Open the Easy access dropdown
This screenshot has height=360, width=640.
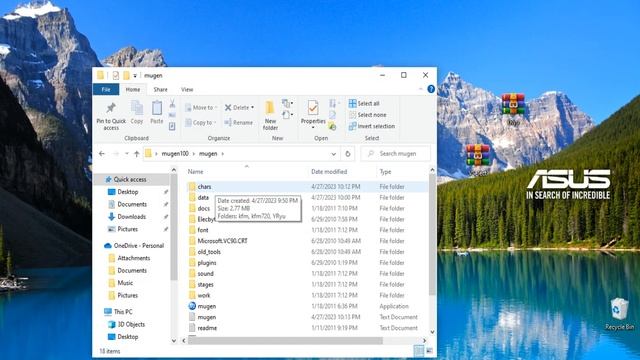point(287,115)
